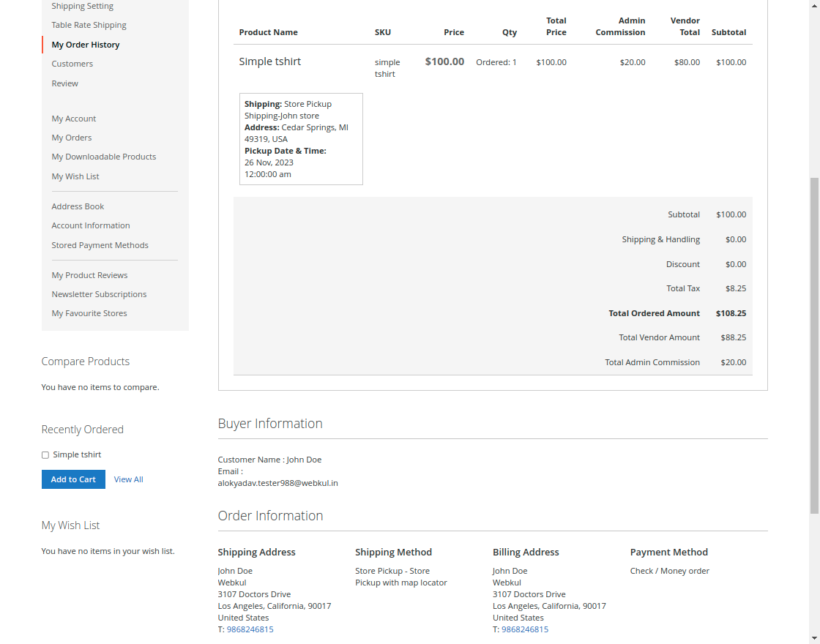Go to My Account
Screen dimensions: 820x644
[x=73, y=118]
